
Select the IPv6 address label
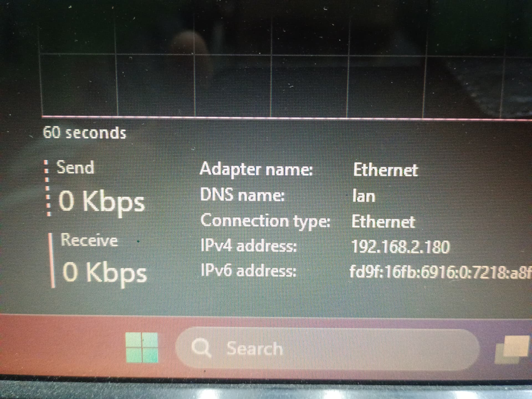(x=249, y=270)
